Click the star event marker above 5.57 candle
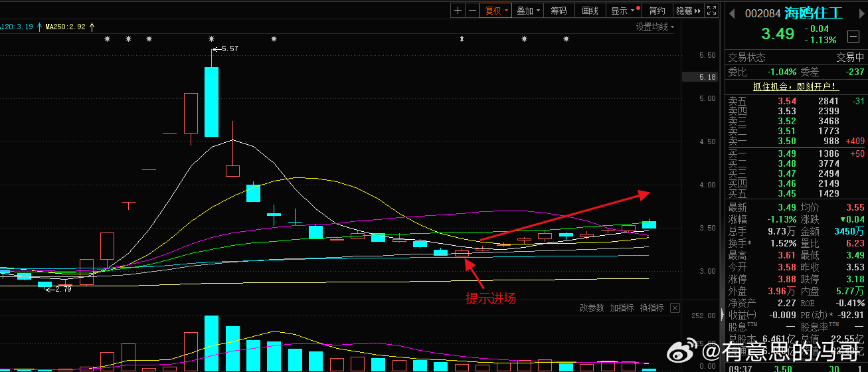This screenshot has width=868, height=372. point(211,39)
